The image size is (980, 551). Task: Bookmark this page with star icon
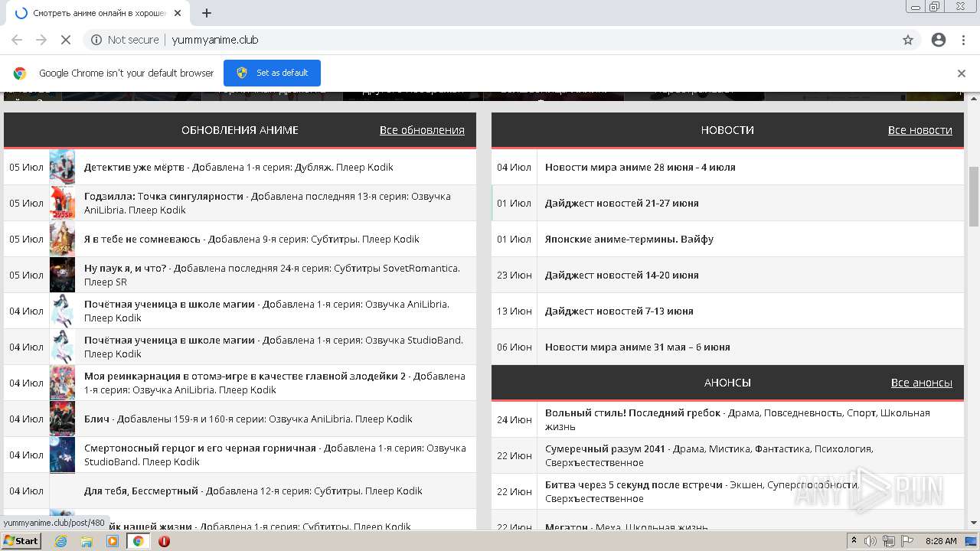pyautogui.click(x=908, y=40)
